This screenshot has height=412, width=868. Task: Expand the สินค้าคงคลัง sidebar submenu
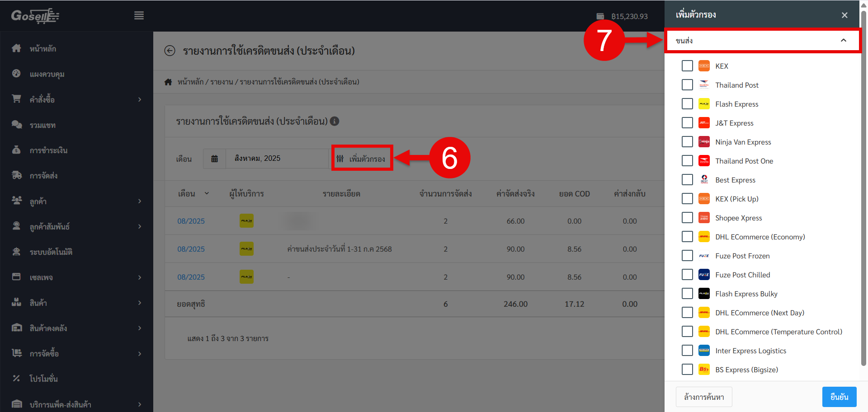(140, 328)
